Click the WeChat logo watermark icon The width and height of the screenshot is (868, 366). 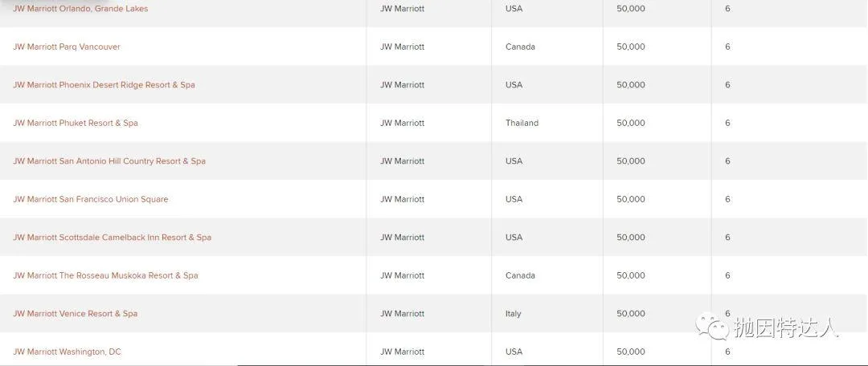712,326
